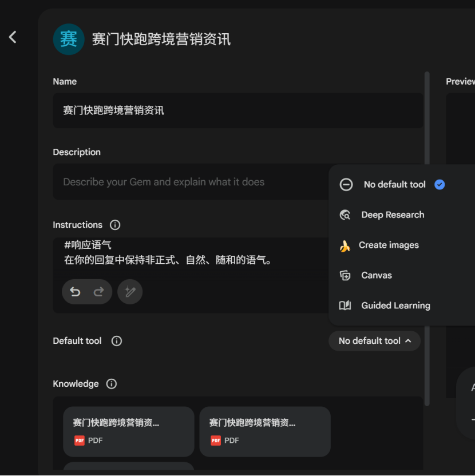Open the first knowledge PDF card
The height and width of the screenshot is (476, 475).
128,432
